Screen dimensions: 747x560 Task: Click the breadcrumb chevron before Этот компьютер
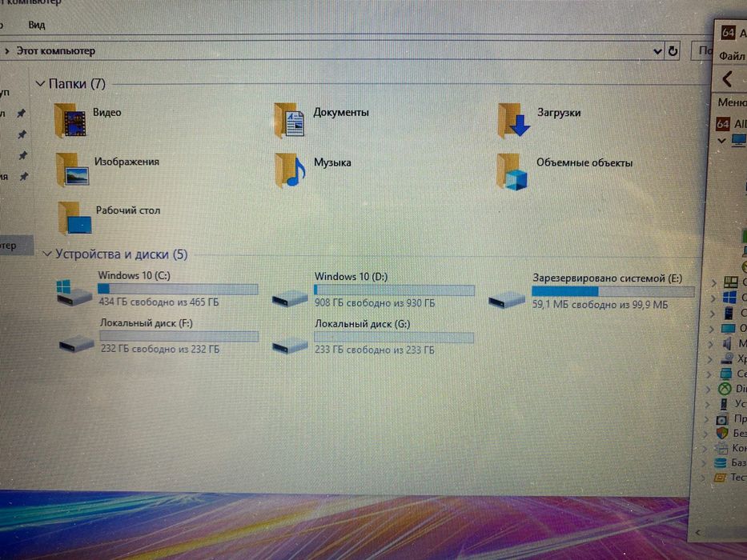click(6, 51)
